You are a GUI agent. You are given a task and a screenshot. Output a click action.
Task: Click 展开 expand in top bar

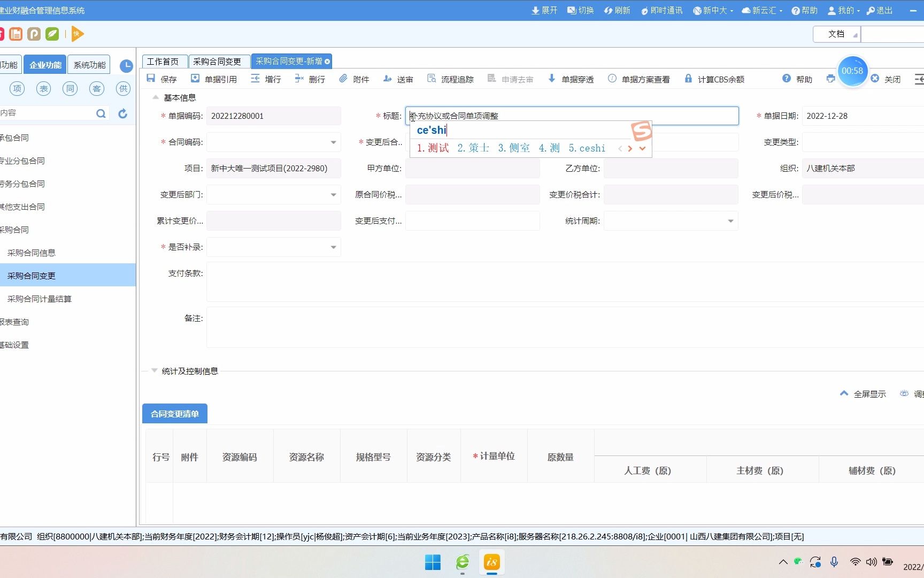pyautogui.click(x=544, y=10)
